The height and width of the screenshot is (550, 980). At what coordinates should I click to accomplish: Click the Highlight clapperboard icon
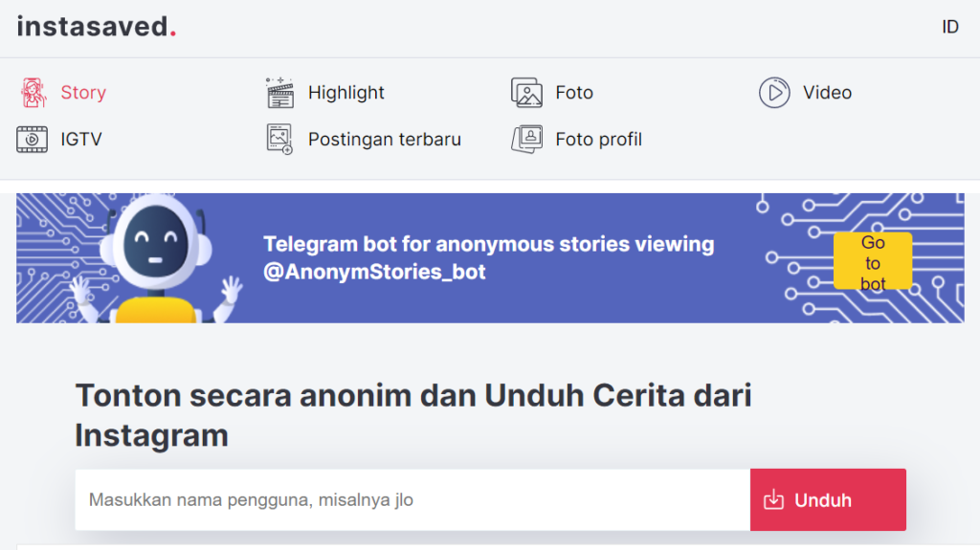(x=279, y=93)
